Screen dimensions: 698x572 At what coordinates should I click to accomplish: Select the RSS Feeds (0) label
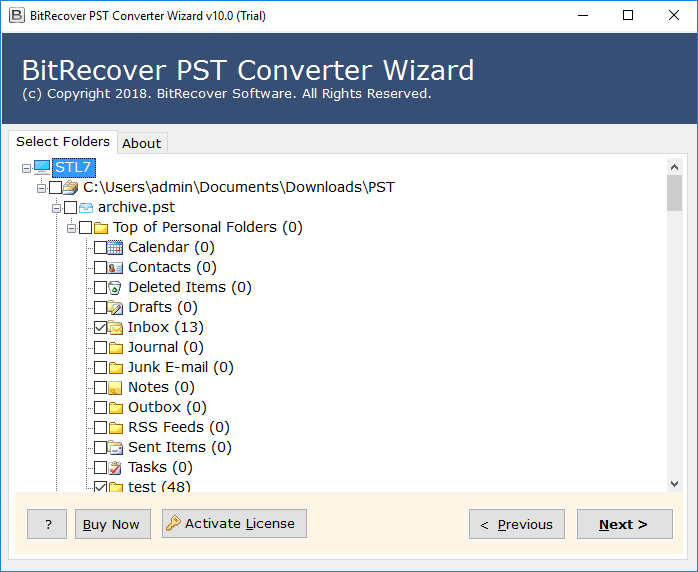(x=179, y=427)
